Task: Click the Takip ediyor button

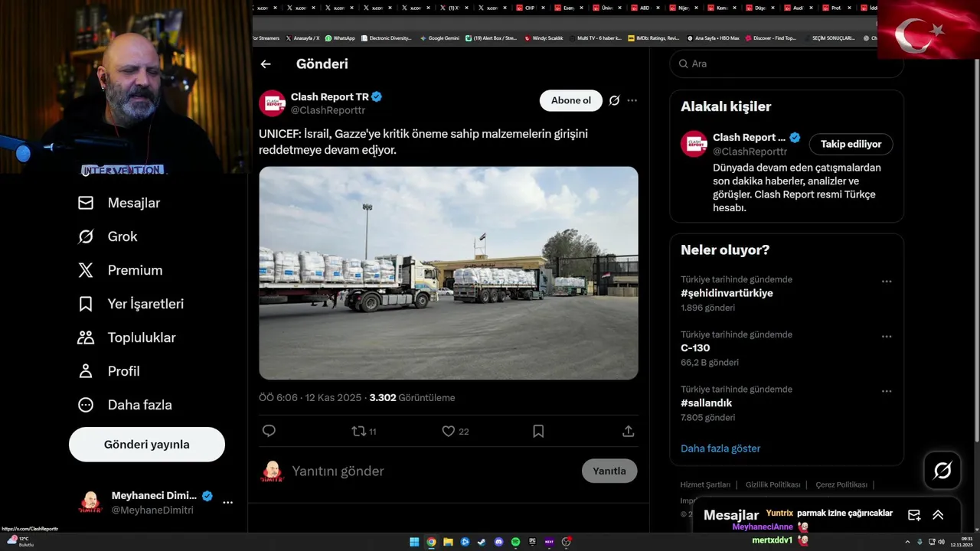Action: pyautogui.click(x=851, y=144)
